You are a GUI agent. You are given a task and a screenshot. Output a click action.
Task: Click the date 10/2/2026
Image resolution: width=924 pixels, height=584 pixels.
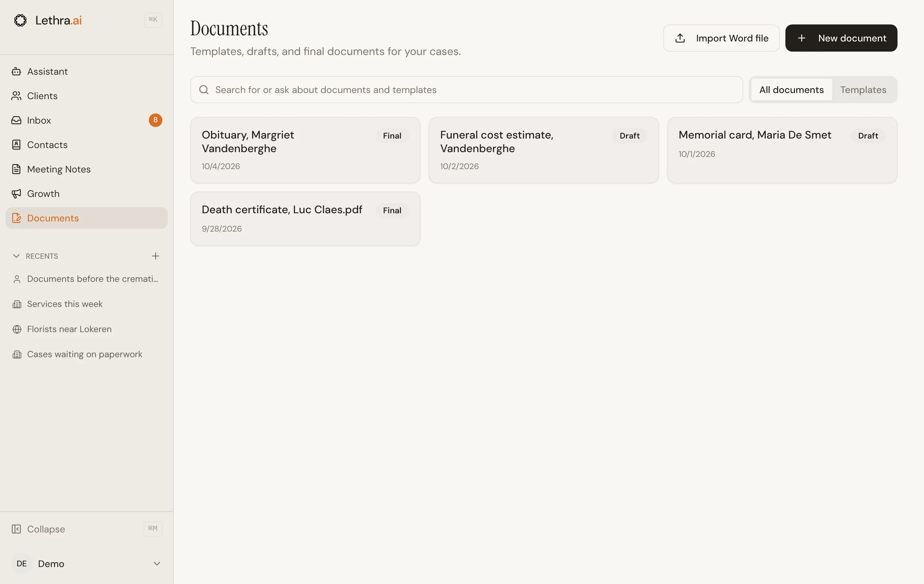point(459,166)
